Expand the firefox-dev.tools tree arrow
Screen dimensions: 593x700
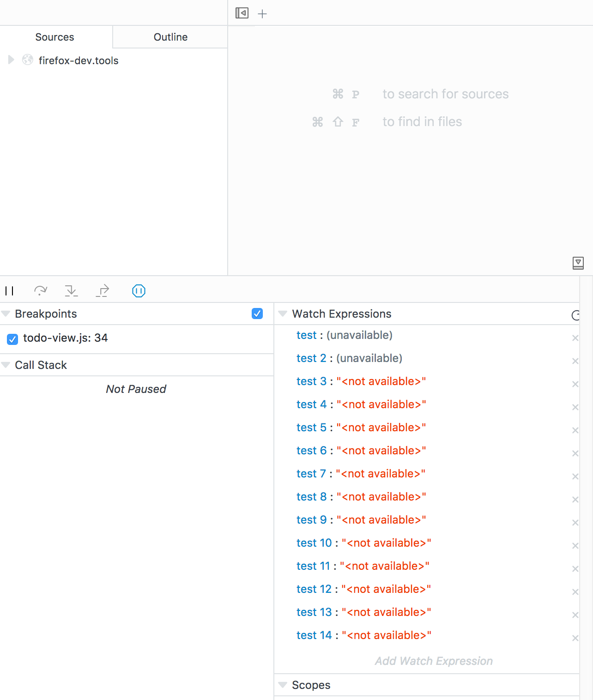(11, 60)
